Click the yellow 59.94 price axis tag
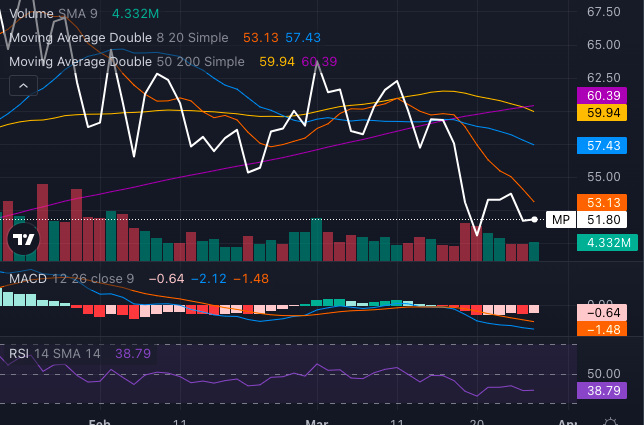Viewport: 644px width, 425px height. [606, 113]
